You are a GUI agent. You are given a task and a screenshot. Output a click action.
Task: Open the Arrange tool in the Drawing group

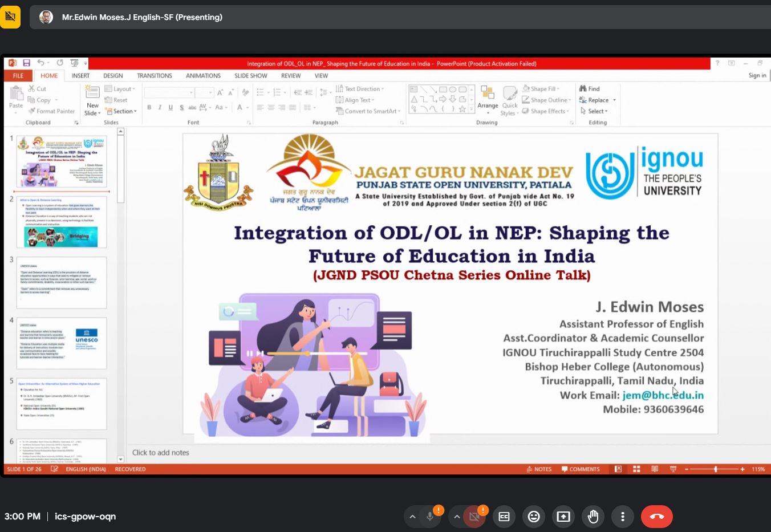488,100
